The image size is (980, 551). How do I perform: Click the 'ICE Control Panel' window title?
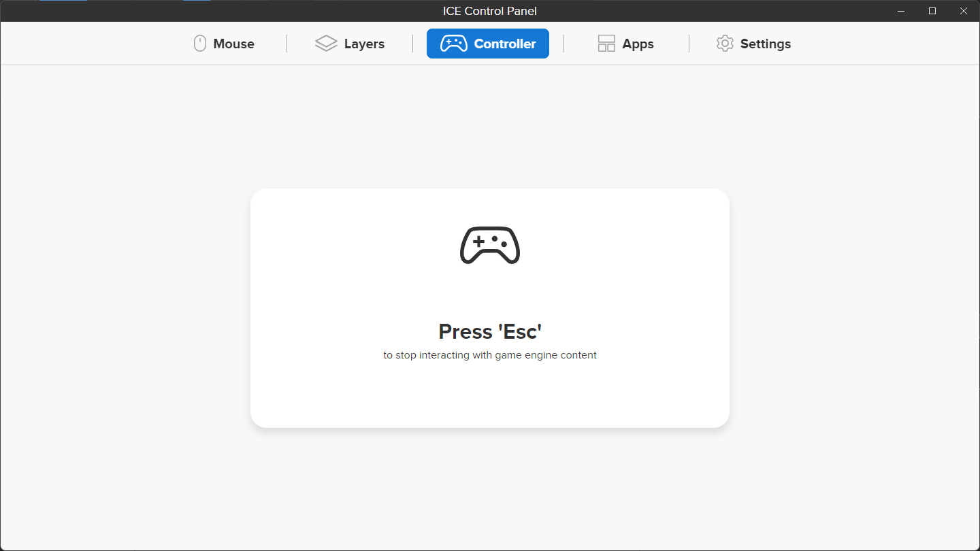[490, 11]
